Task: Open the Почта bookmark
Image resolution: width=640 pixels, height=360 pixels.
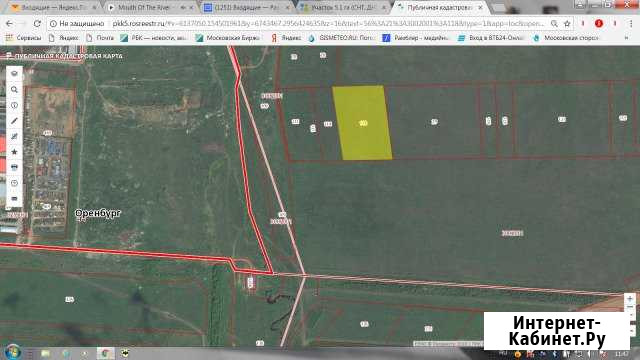Action: point(100,38)
